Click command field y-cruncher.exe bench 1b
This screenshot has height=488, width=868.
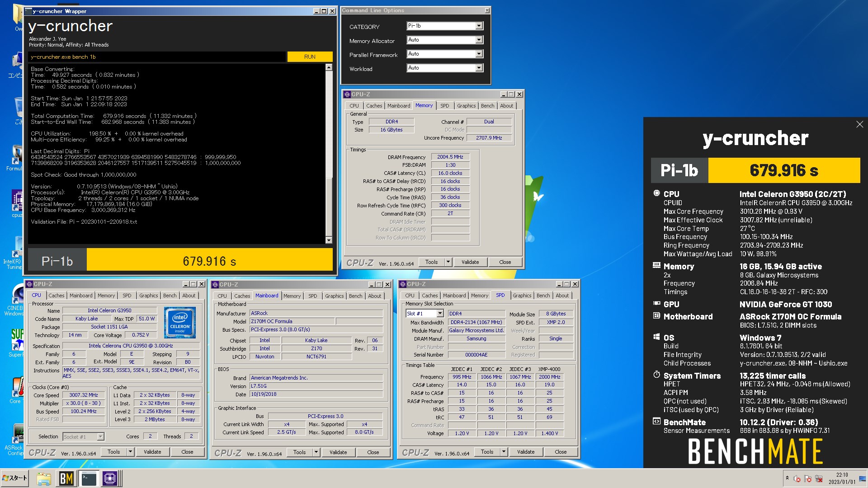tap(157, 56)
